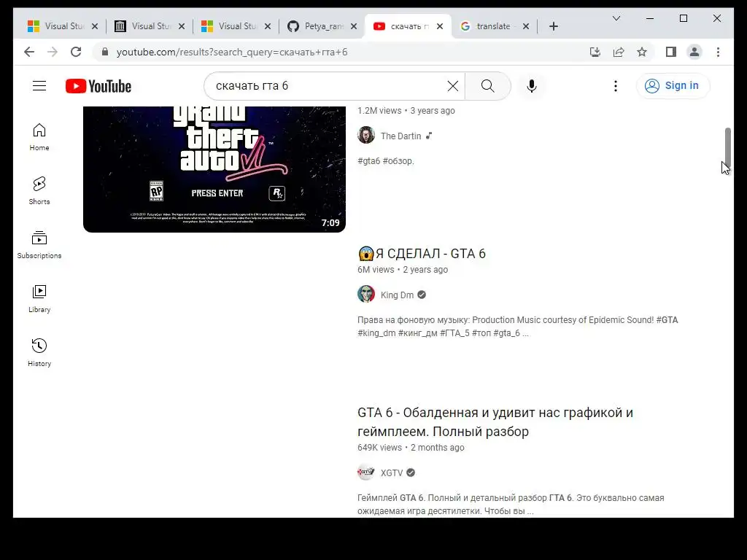Open the Chrome profile avatar
This screenshot has height=560, width=747.
tap(694, 52)
